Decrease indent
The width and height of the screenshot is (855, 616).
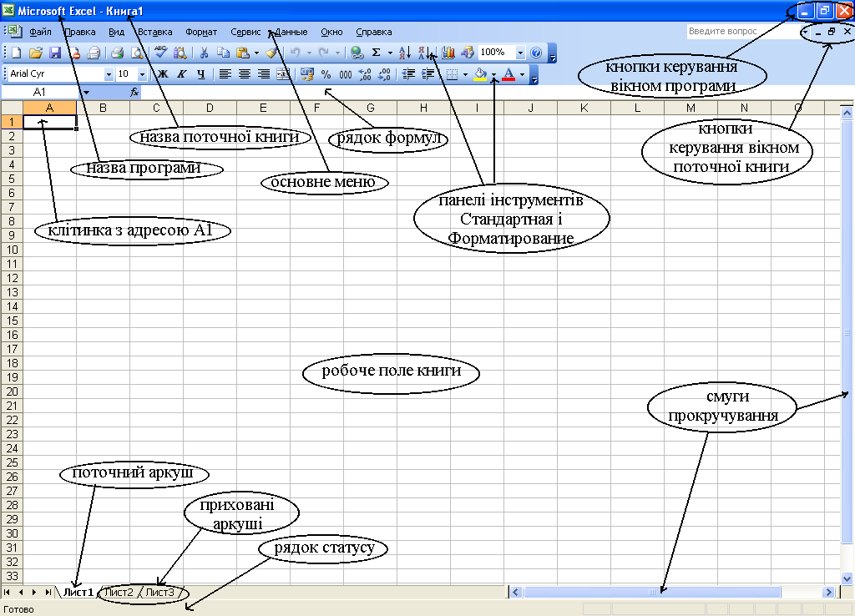tap(408, 73)
